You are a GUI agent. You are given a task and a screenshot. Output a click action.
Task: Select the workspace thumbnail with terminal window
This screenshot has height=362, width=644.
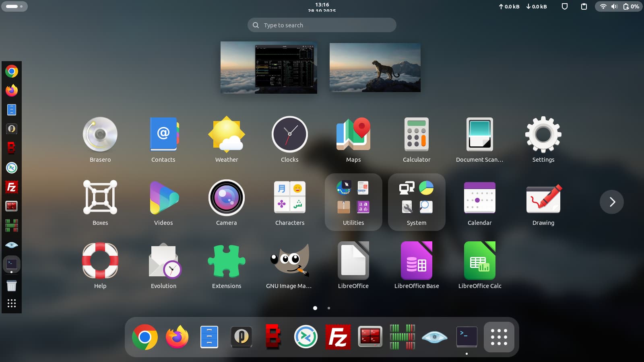[x=268, y=68]
